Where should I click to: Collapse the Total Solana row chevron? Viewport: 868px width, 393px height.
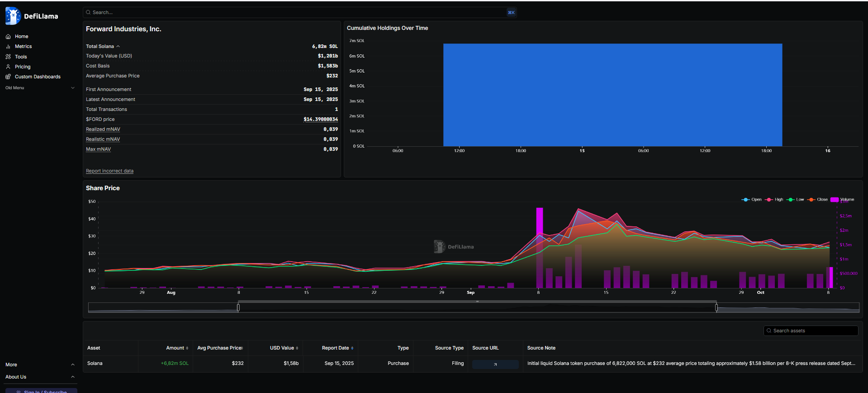pyautogui.click(x=118, y=47)
